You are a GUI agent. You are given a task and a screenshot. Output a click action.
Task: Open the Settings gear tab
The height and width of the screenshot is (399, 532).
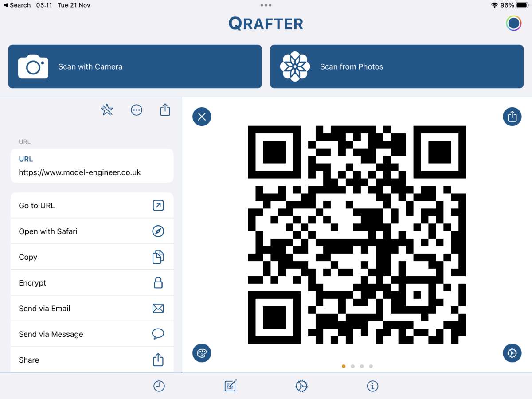[301, 386]
